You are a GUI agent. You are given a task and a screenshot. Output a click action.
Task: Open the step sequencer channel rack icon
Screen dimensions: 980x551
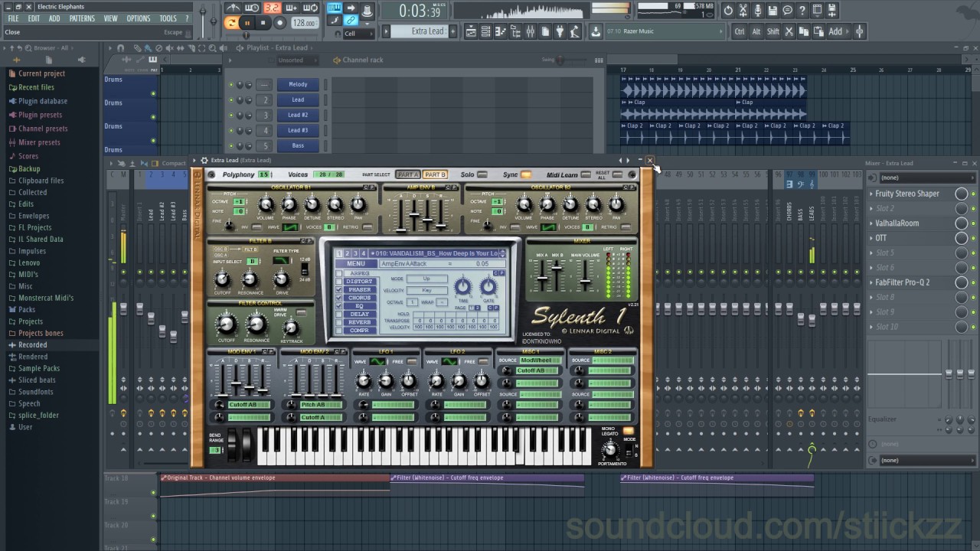485,31
